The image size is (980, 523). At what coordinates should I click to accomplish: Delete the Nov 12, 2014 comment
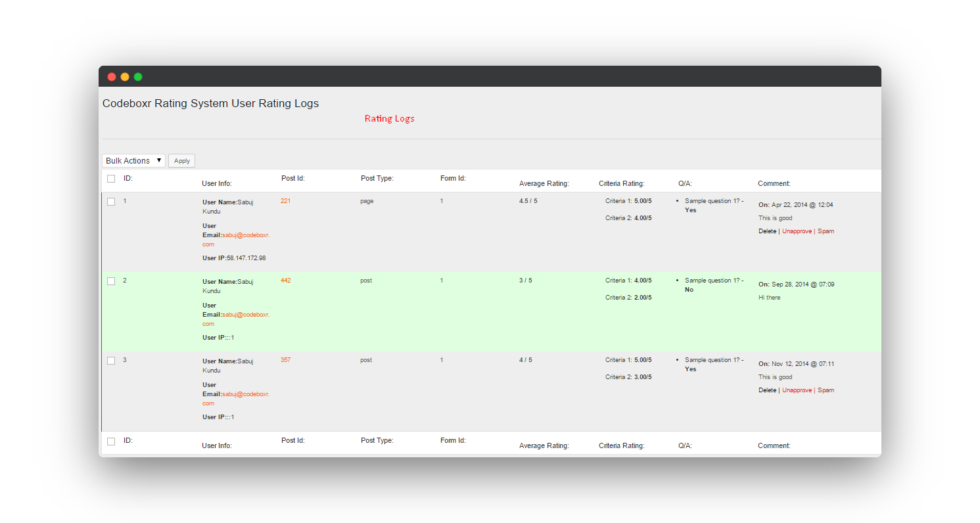767,390
